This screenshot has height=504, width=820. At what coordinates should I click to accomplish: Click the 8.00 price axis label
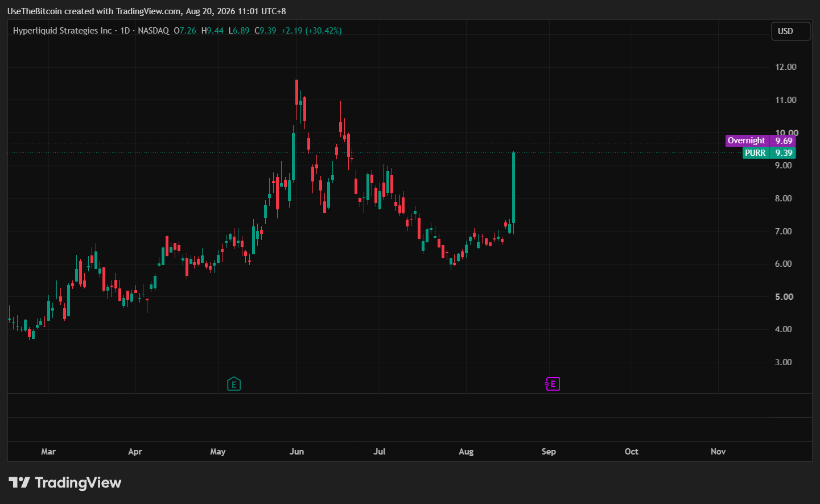click(x=784, y=199)
